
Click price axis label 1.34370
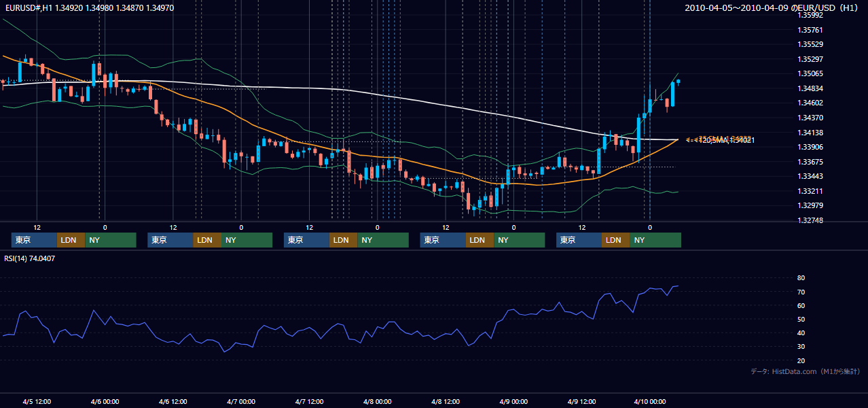[812, 118]
